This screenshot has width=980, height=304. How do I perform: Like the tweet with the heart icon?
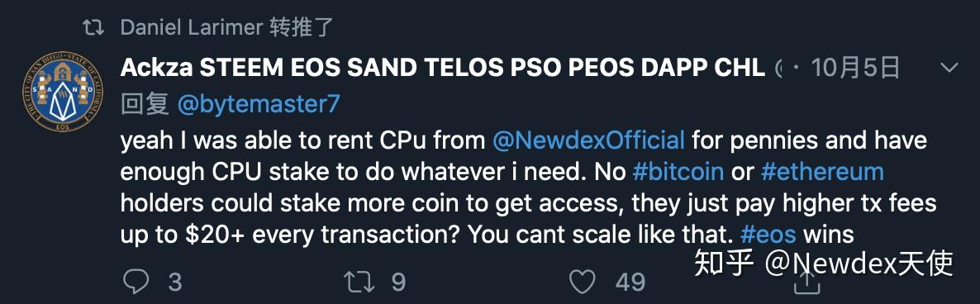point(583,283)
